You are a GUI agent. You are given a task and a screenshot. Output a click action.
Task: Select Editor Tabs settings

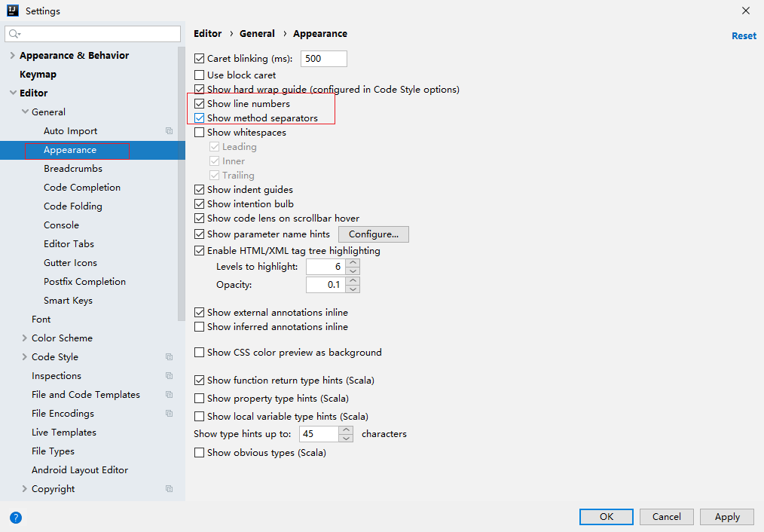point(69,243)
